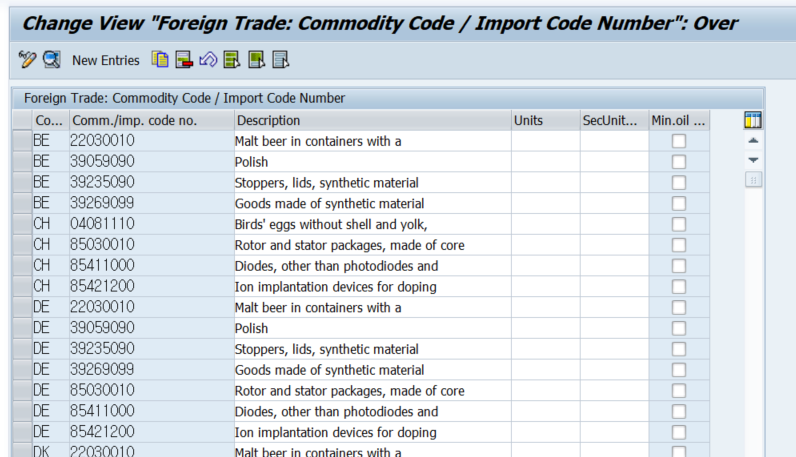
Task: Click country cell CH for code 85421200
Action: (50, 287)
